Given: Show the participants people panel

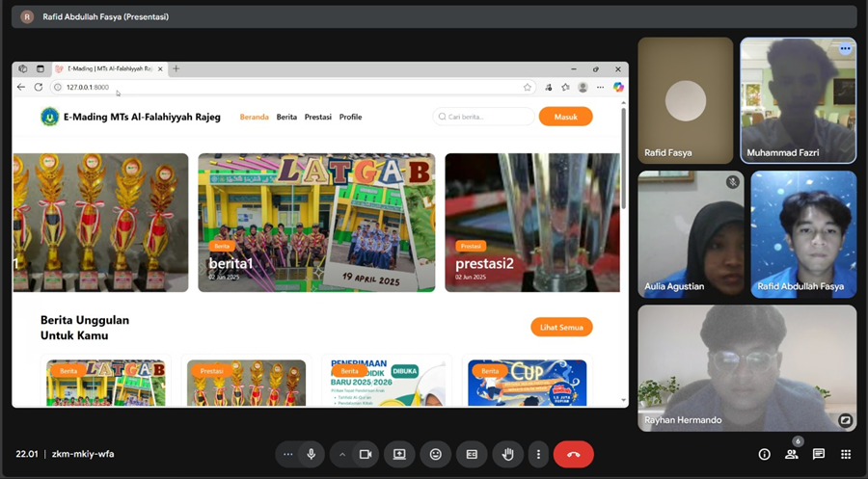Looking at the screenshot, I should click(x=792, y=454).
